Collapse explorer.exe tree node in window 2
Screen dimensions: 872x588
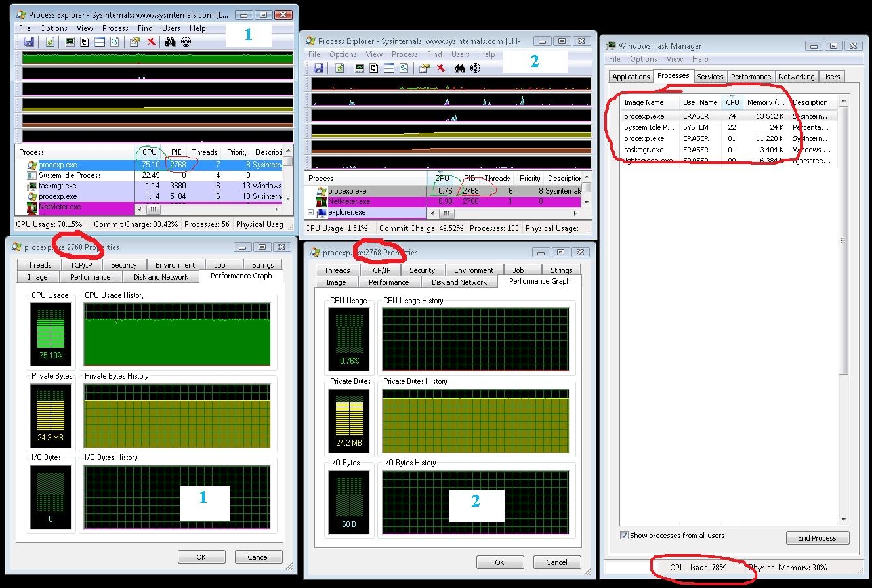point(310,213)
